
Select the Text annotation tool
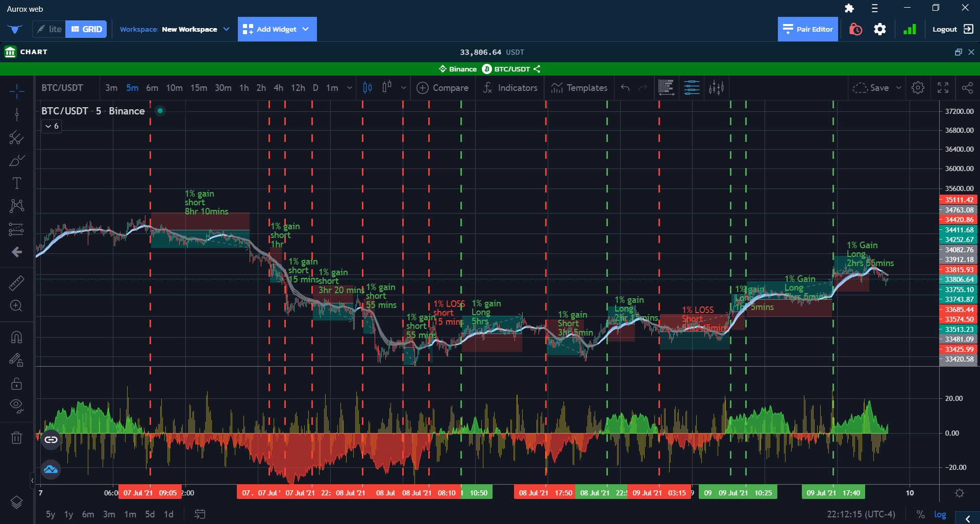pos(16,183)
